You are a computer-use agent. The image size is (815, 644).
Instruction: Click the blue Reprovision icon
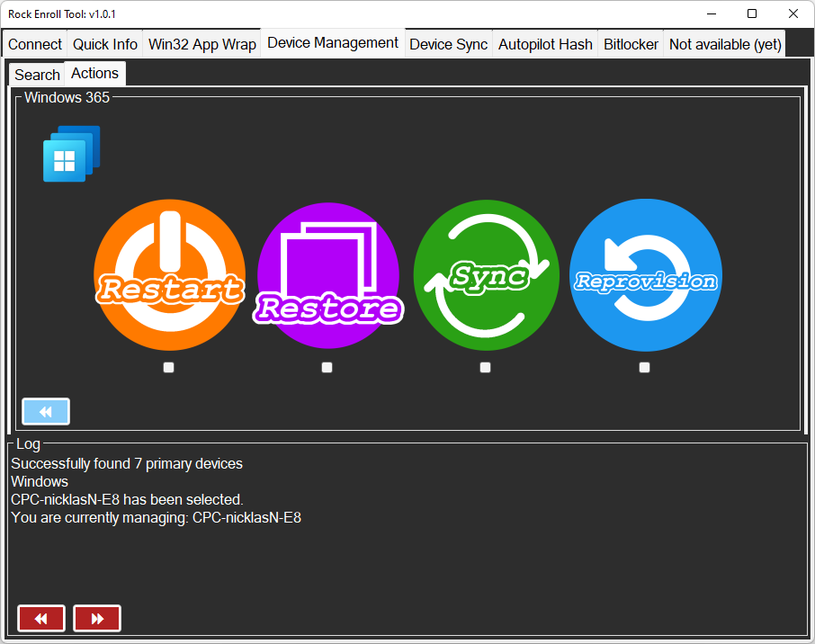point(645,275)
